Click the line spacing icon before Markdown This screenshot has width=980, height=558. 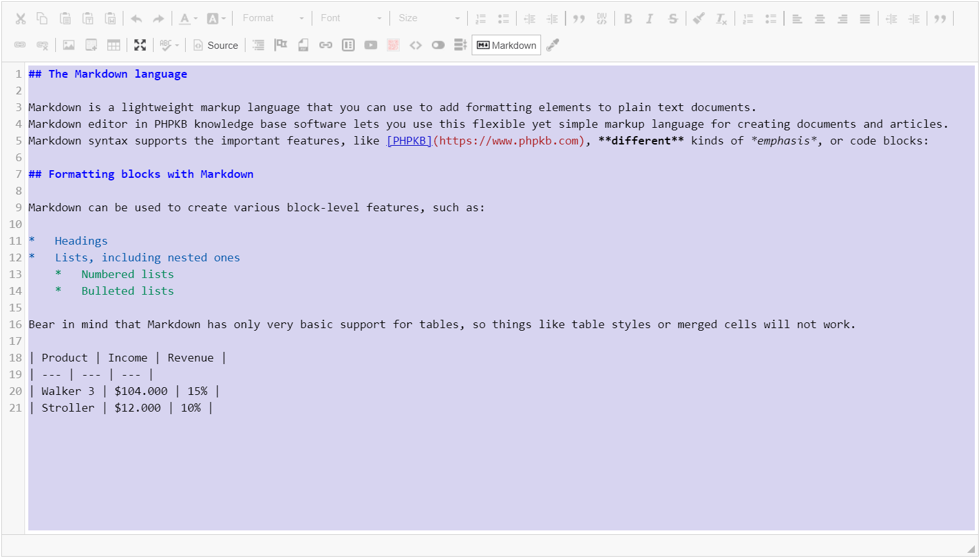(x=460, y=45)
